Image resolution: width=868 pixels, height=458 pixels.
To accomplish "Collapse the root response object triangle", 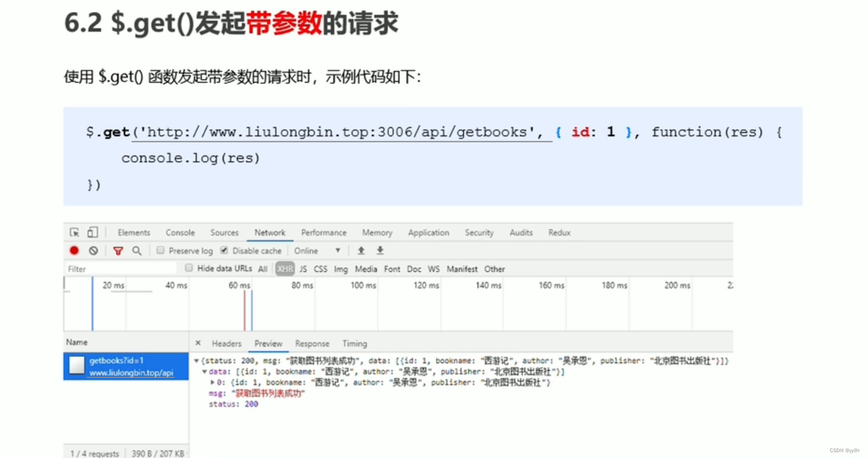I will tap(196, 361).
